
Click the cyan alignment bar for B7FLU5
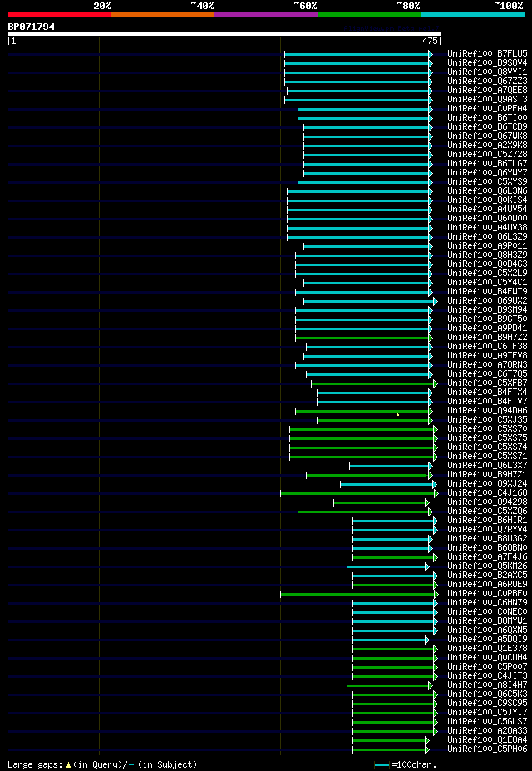[x=357, y=54]
